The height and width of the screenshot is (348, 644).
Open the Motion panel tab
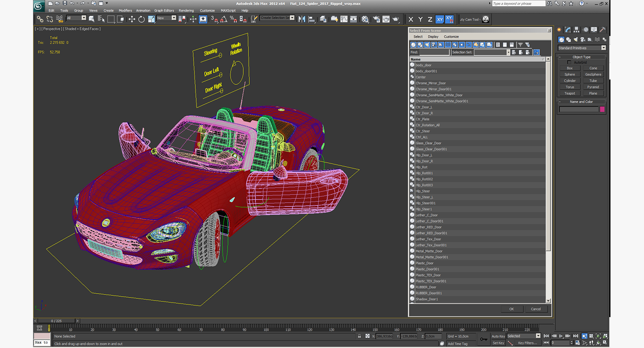click(x=586, y=30)
